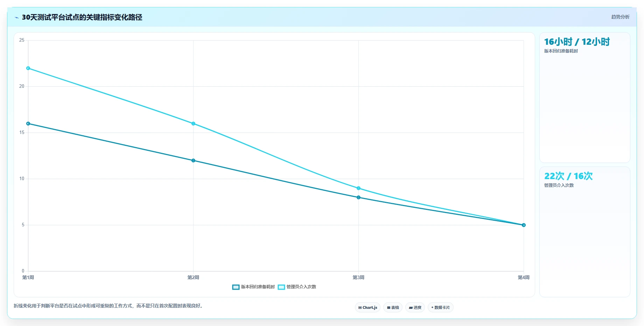Click the title 30天测试平台试点的关键指标变化路径
The height and width of the screenshot is (326, 644).
click(82, 17)
